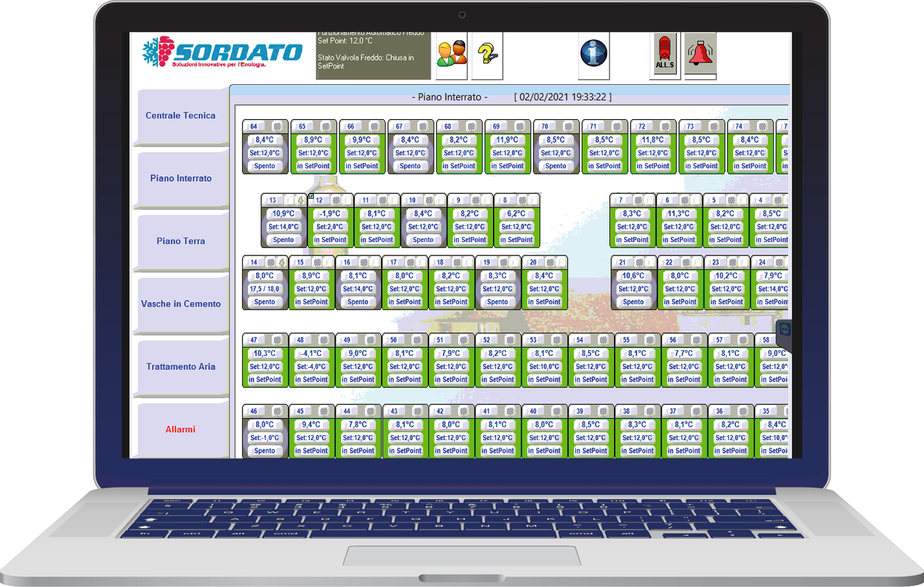Screen dimensions: 924x587
Task: Click the red ALL.S alarm siren icon
Action: coord(665,53)
